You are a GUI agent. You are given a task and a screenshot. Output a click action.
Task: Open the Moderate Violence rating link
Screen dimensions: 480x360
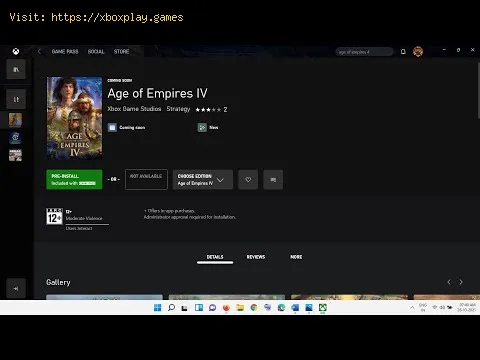point(84,218)
